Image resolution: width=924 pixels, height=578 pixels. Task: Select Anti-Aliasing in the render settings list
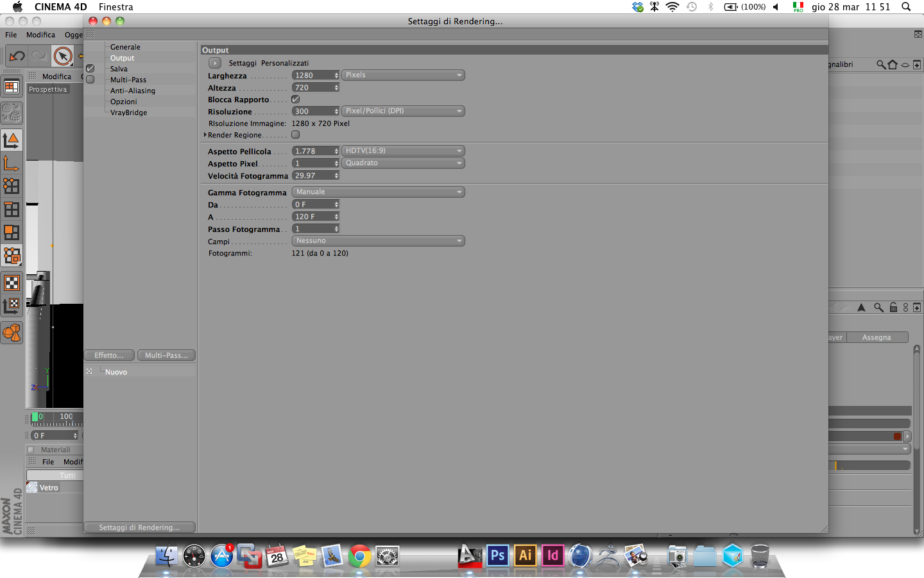133,91
